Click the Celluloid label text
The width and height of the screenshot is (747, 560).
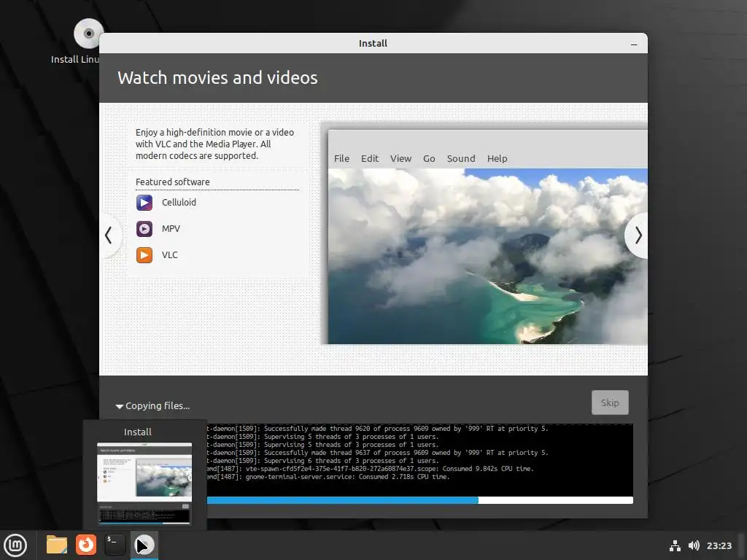(179, 203)
